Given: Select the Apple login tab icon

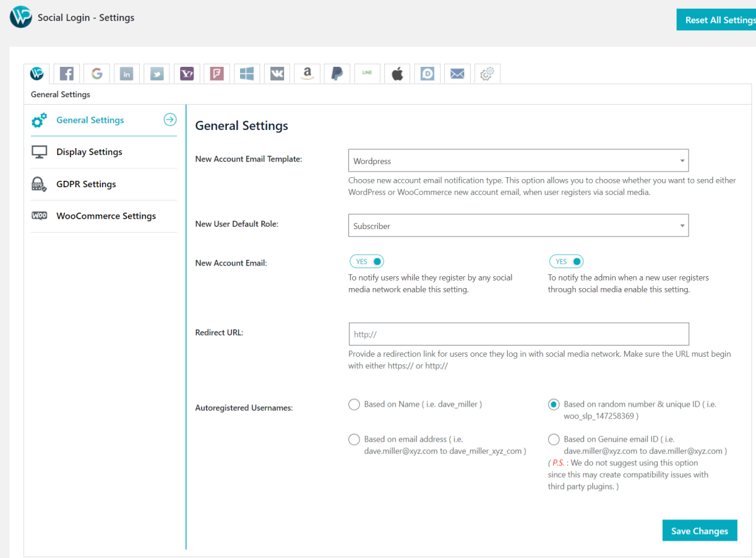Looking at the screenshot, I should coord(397,74).
